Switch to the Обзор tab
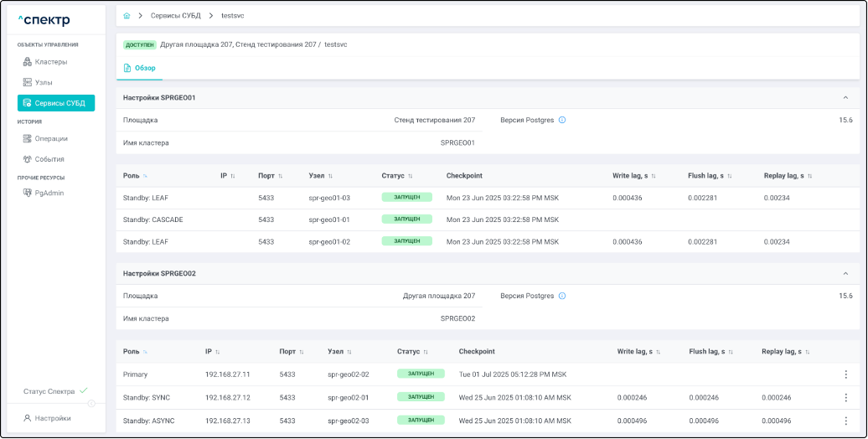 139,68
